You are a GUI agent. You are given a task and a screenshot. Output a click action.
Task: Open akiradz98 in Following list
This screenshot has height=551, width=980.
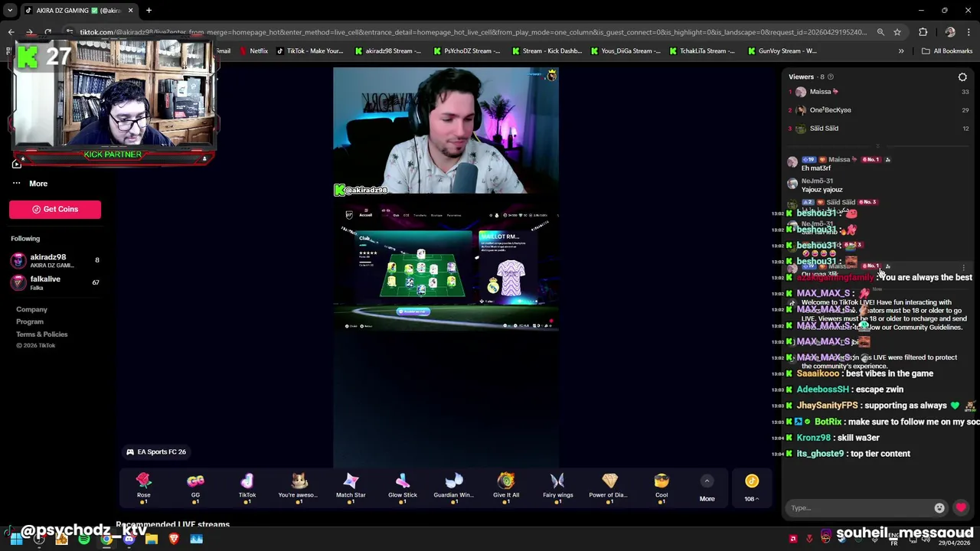pos(54,260)
